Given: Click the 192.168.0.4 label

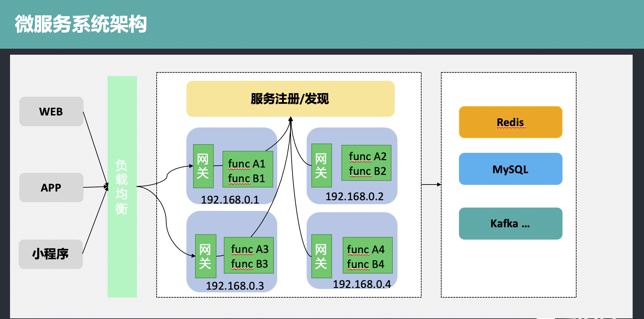Looking at the screenshot, I should (362, 284).
